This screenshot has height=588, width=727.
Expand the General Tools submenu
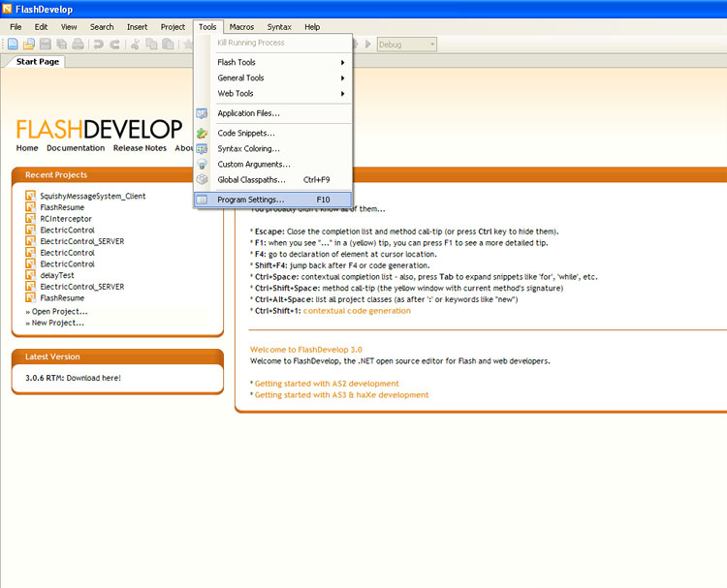coord(281,77)
